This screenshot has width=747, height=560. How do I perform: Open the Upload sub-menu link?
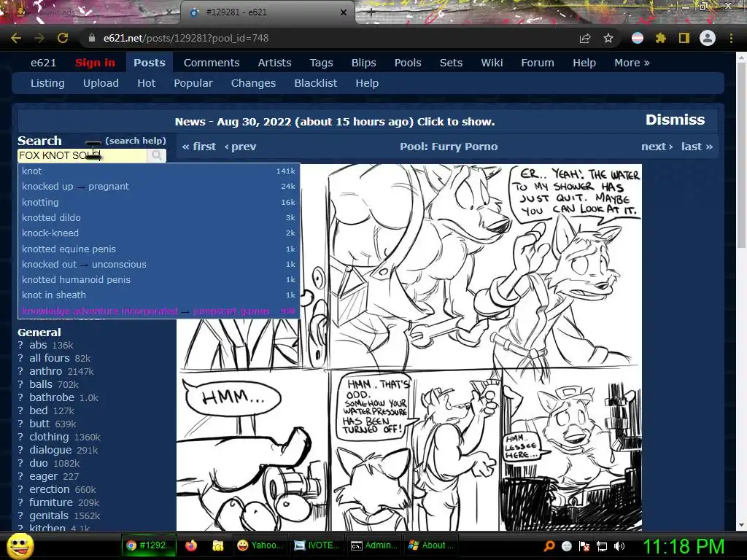[101, 83]
